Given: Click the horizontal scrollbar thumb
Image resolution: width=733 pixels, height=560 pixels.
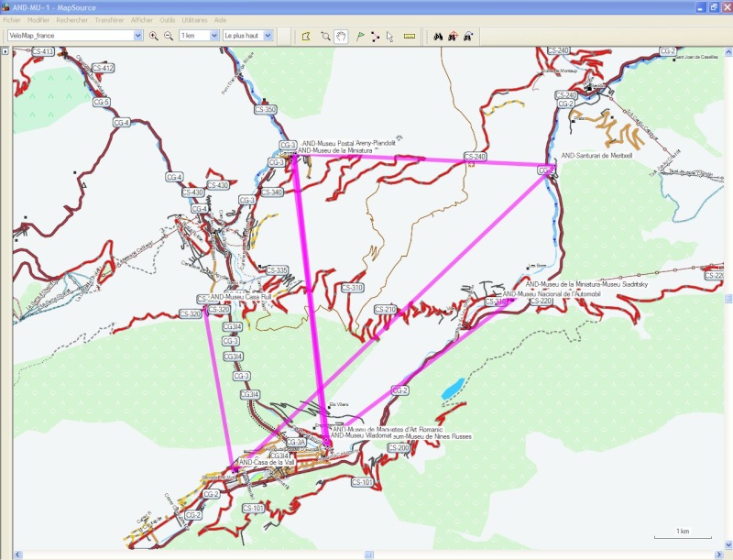Looking at the screenshot, I should click(x=369, y=555).
